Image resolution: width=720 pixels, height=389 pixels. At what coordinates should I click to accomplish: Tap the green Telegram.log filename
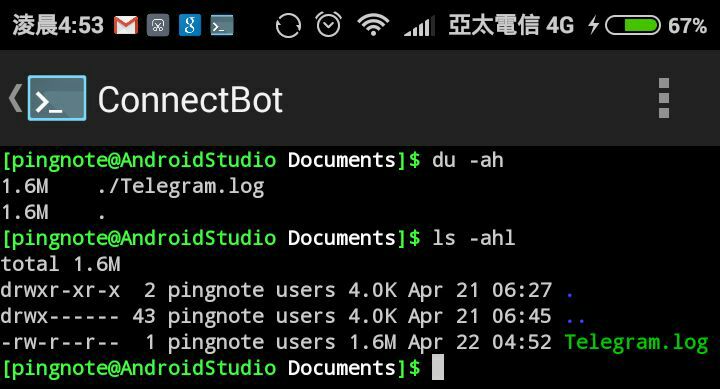(636, 343)
